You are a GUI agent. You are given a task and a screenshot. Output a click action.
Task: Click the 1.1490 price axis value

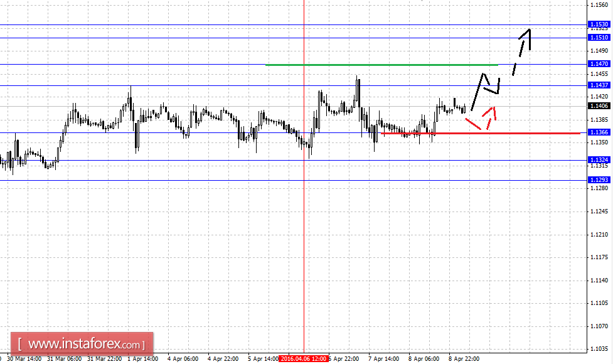click(599, 51)
